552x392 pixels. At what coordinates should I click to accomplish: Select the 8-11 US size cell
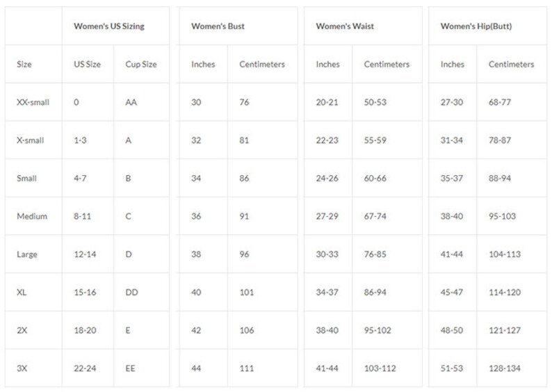coord(82,216)
